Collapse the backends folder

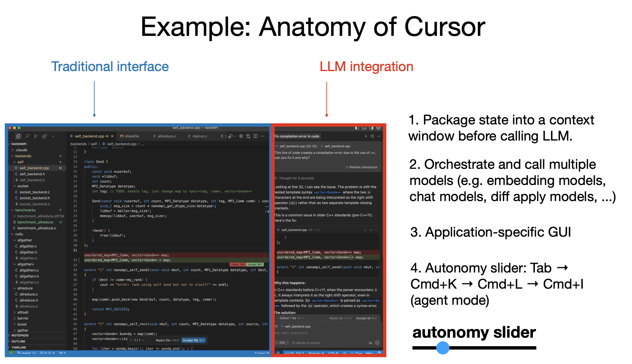(x=37, y=156)
